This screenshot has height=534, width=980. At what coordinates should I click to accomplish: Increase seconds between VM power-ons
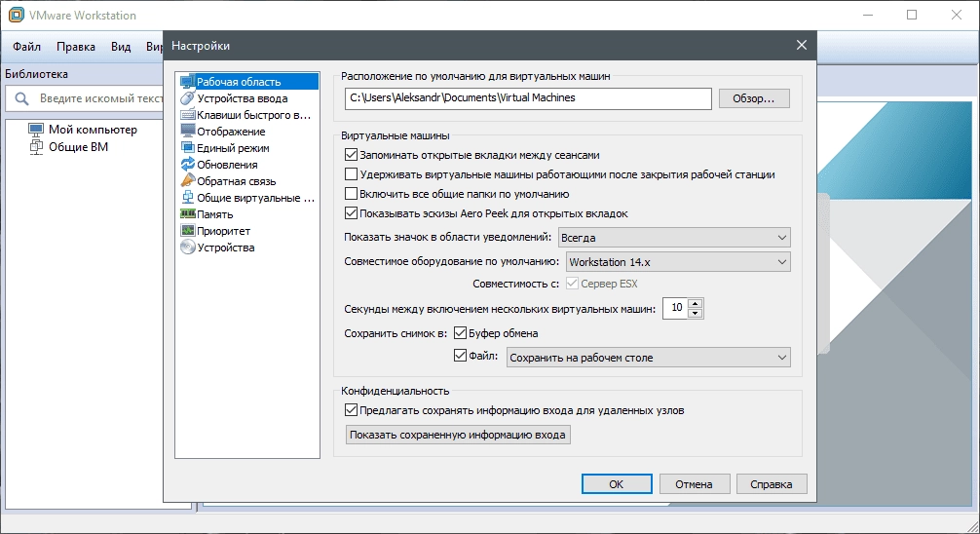(x=695, y=303)
